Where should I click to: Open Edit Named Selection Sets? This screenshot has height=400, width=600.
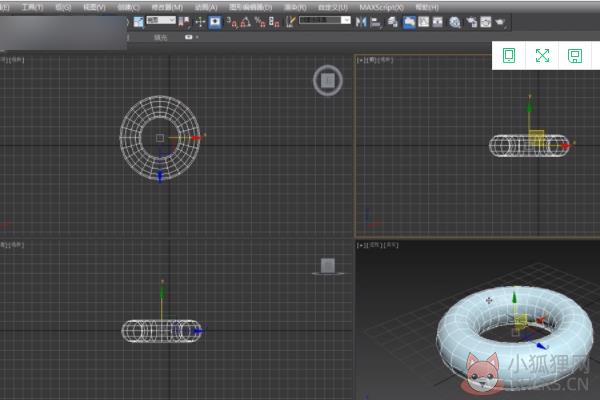(290, 22)
